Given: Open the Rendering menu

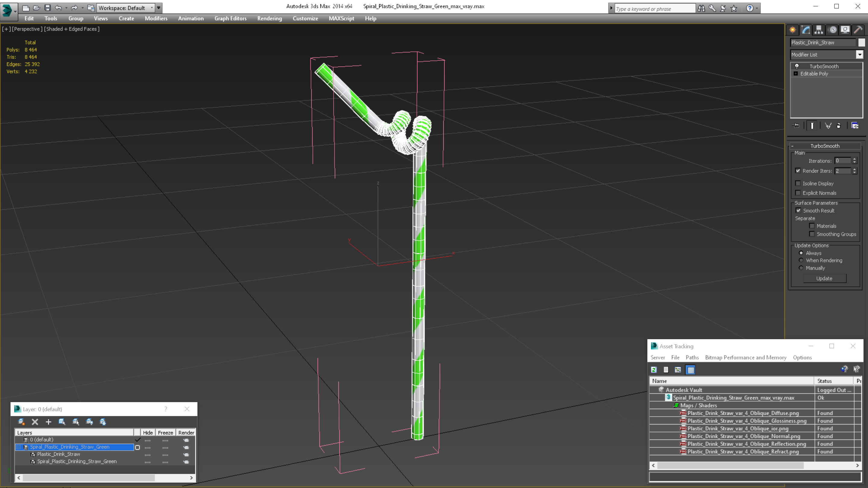Looking at the screenshot, I should tap(269, 18).
